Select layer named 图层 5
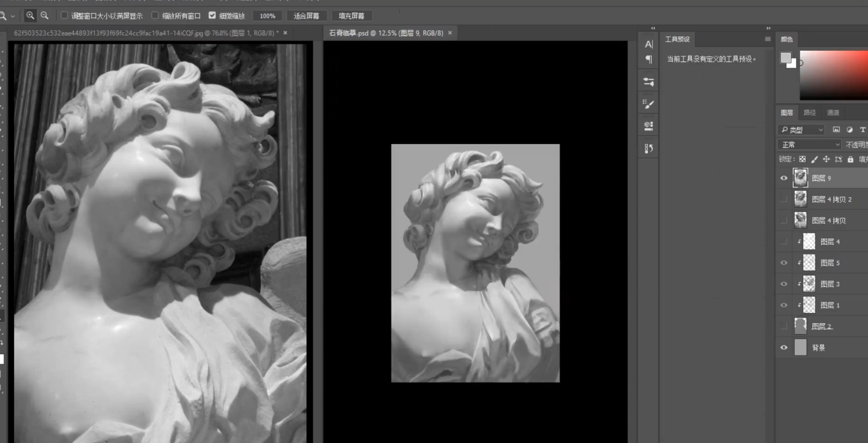The height and width of the screenshot is (443, 868). point(830,263)
